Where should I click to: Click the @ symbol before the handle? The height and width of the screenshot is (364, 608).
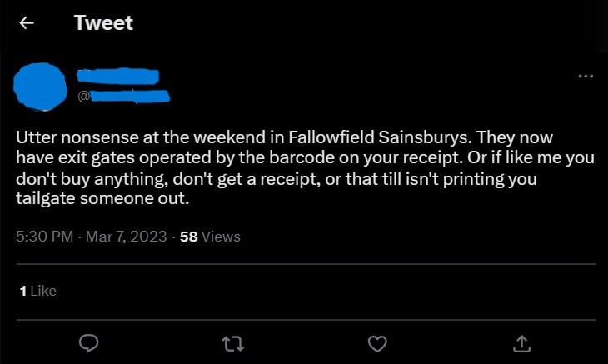click(83, 96)
